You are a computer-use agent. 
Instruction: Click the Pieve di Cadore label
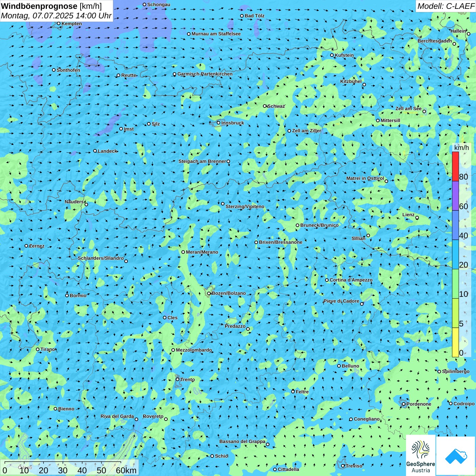coord(341,301)
